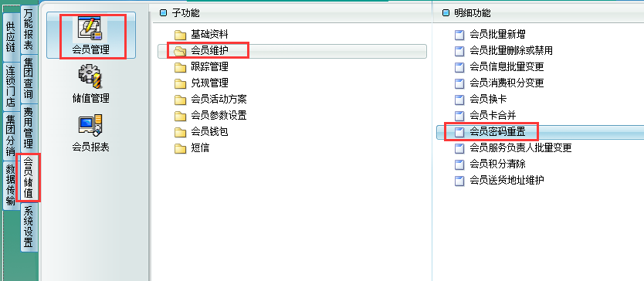Switch to the 集团查询 vertical tab

pyautogui.click(x=29, y=79)
